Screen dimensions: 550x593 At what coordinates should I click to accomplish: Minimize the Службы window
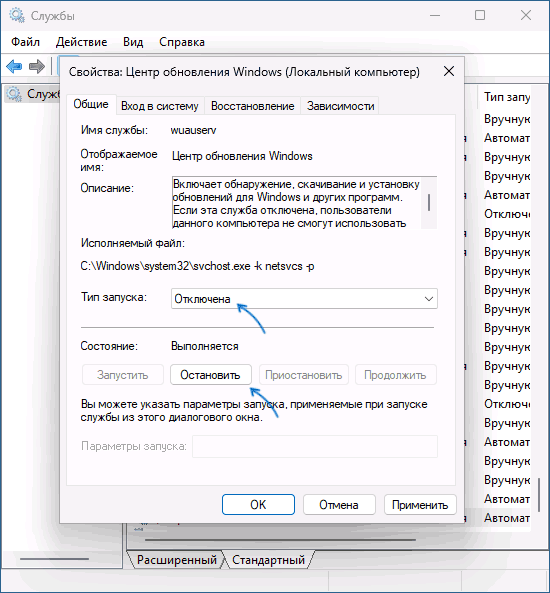(x=435, y=15)
